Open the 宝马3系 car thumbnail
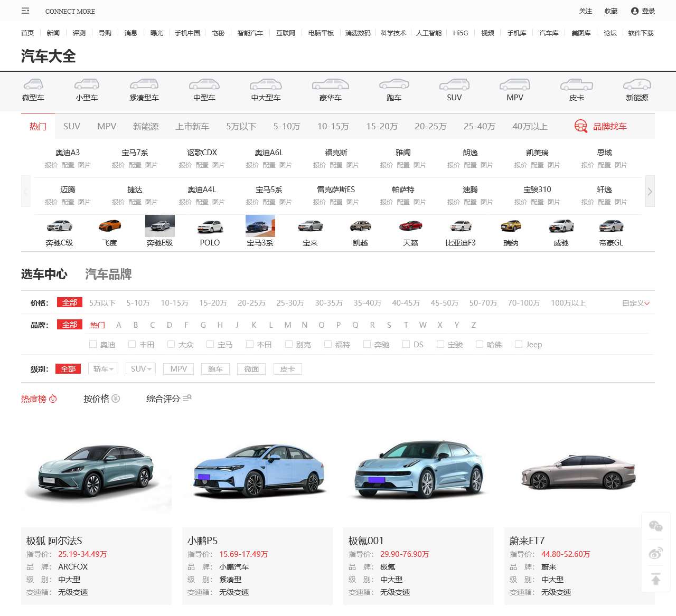The width and height of the screenshot is (676, 616). pyautogui.click(x=260, y=226)
